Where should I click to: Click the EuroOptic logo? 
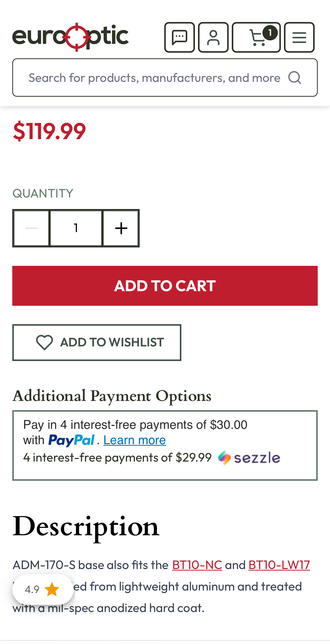pos(70,37)
